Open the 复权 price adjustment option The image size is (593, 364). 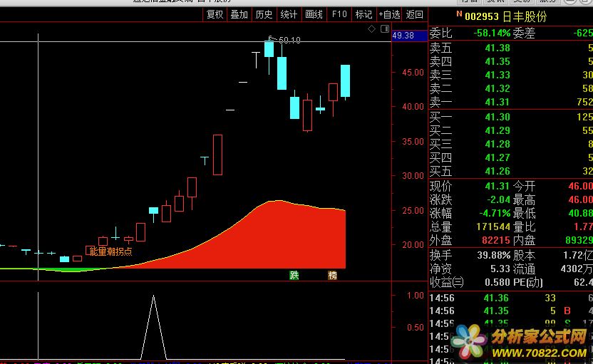point(215,14)
